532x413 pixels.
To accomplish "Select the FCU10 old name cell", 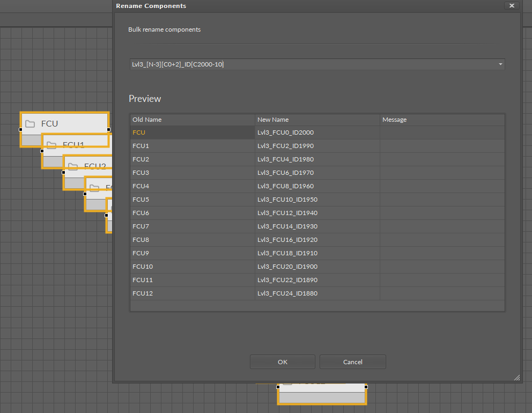I will pos(193,267).
